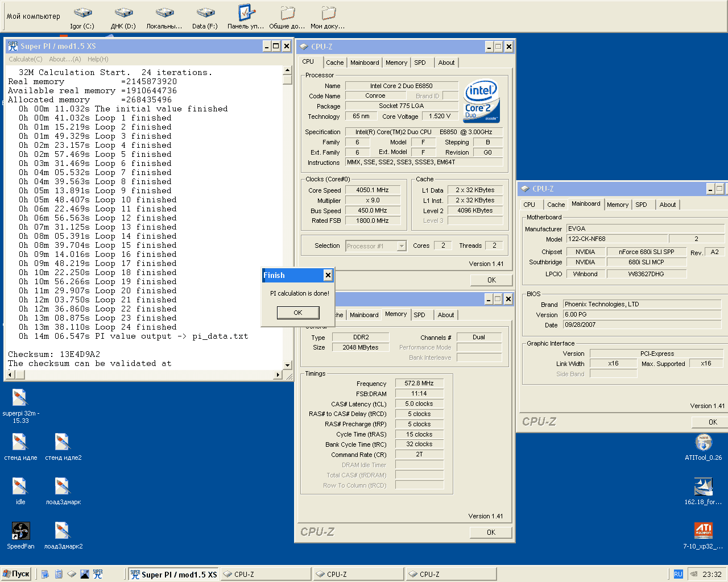Viewport: 728px width, 582px height.
Task: Switch to second CPU-Z taskbar button
Action: click(358, 574)
